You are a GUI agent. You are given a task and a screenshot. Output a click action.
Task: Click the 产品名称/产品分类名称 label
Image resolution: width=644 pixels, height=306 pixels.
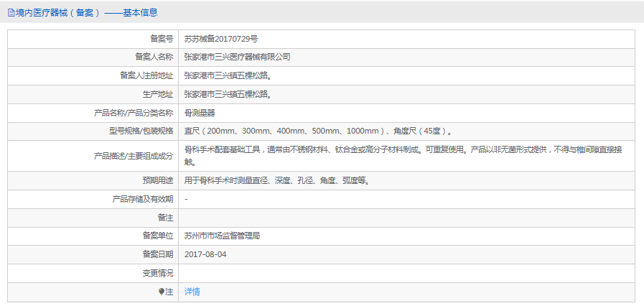tap(134, 113)
